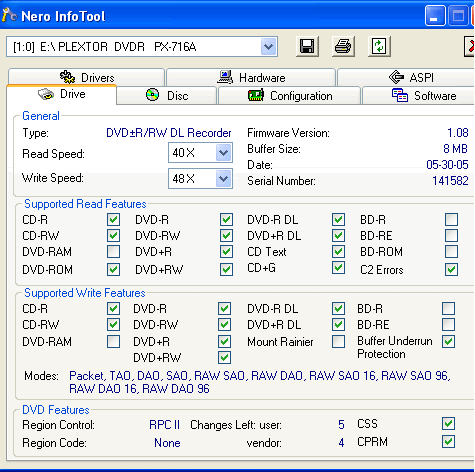This screenshot has width=475, height=472.
Task: Minimize the Nero InfoTool window
Action: [435, 15]
